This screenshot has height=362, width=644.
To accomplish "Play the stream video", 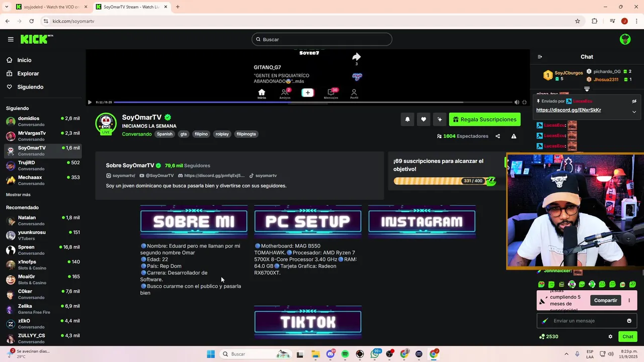I will click(x=90, y=102).
